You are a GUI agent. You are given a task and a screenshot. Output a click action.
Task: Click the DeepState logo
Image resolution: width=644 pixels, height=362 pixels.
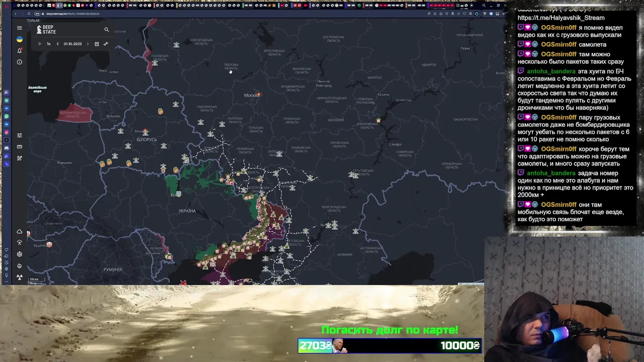(x=46, y=30)
